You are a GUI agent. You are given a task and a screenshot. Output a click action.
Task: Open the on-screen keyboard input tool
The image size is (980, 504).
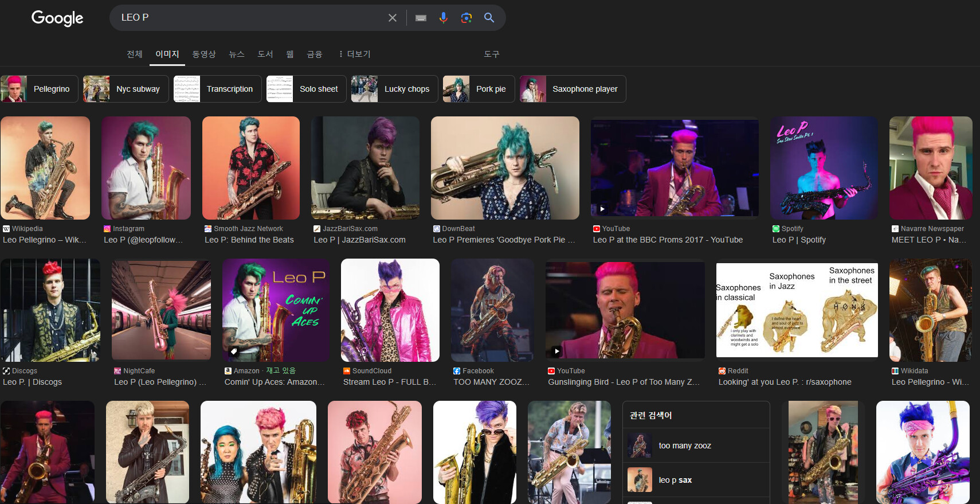[x=421, y=18]
